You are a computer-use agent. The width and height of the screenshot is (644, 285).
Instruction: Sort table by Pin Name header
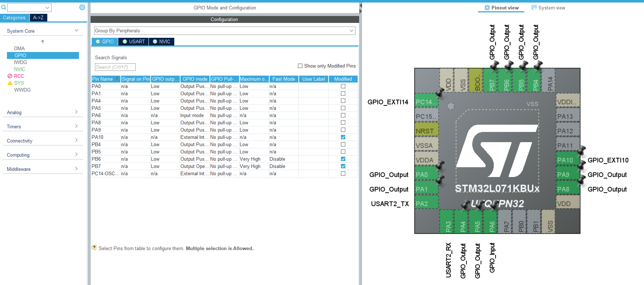106,79
